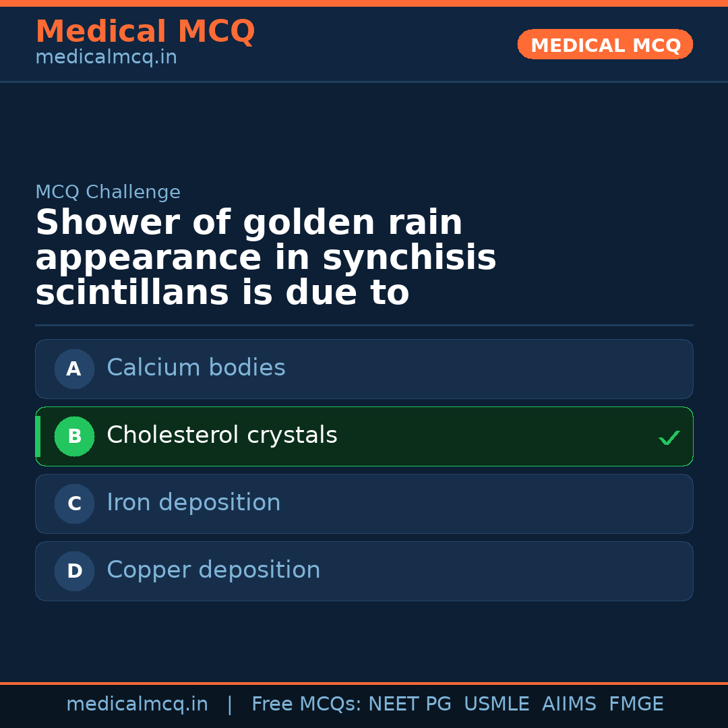The width and height of the screenshot is (728, 728).
Task: Click USMLE in the footer
Action: pyautogui.click(x=496, y=704)
